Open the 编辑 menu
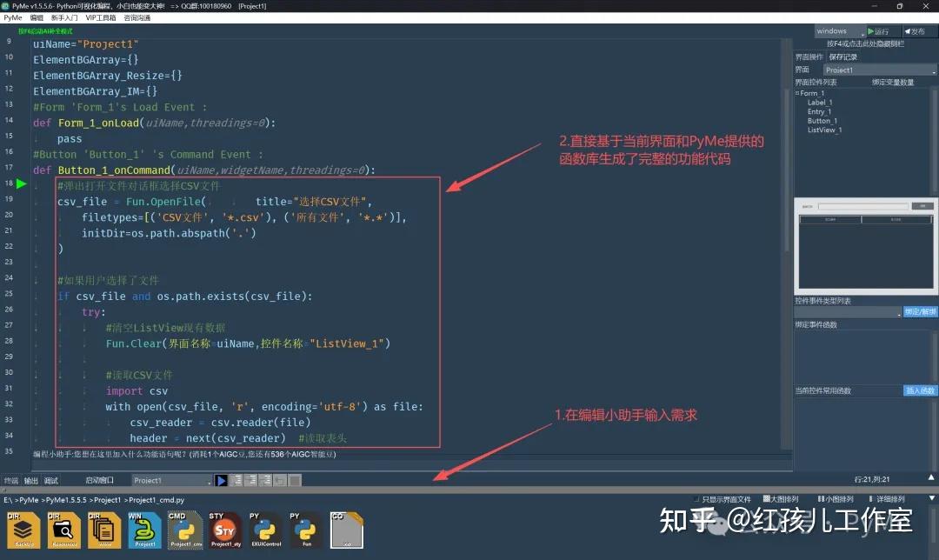The height and width of the screenshot is (560, 939). 37,18
